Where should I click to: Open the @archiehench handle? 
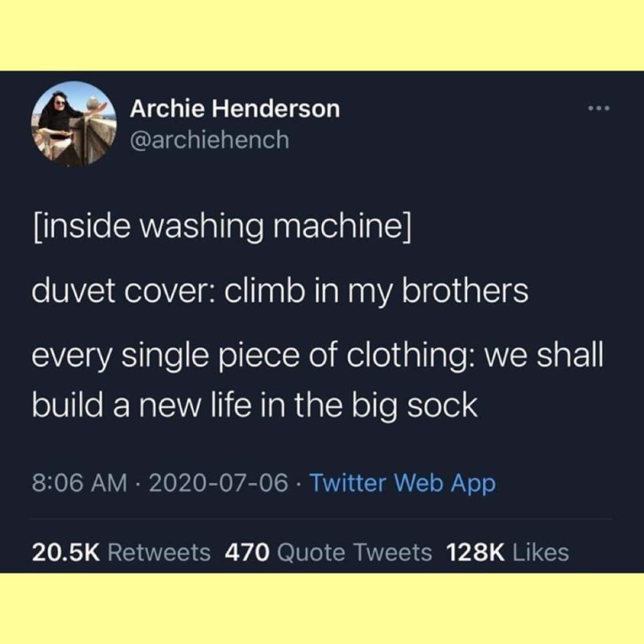(209, 140)
